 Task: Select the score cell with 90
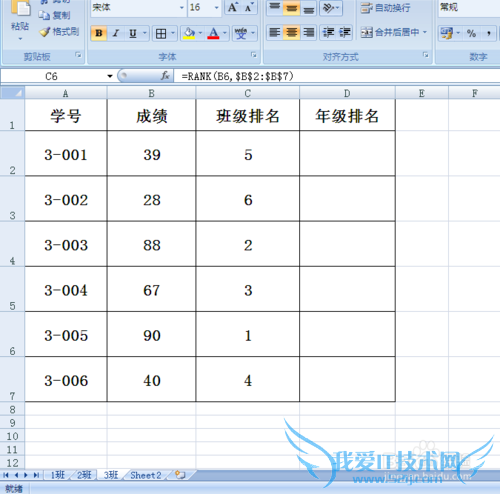[x=152, y=334]
